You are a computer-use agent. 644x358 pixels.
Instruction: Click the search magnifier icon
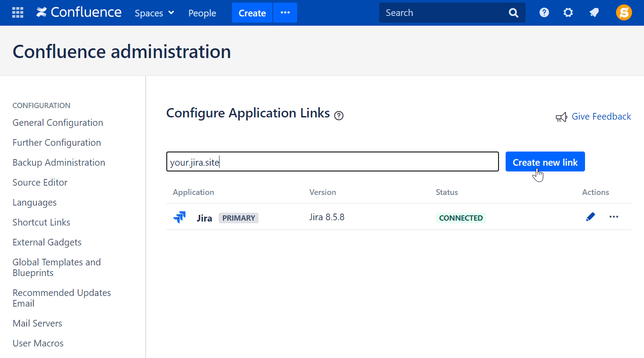(513, 12)
